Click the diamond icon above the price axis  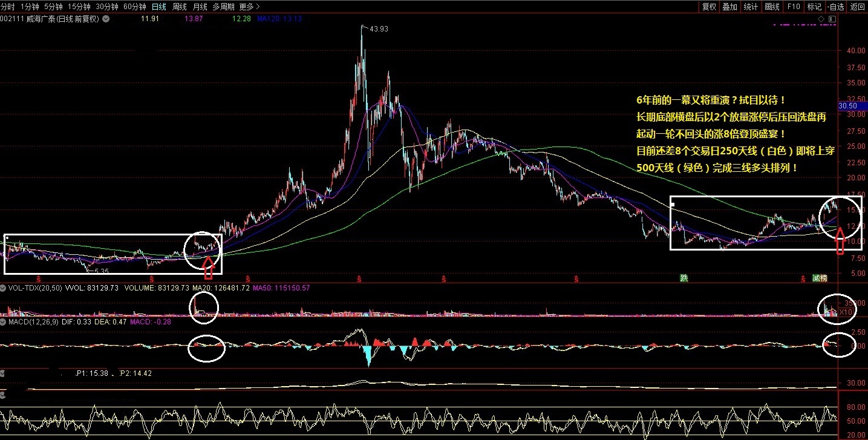821,19
